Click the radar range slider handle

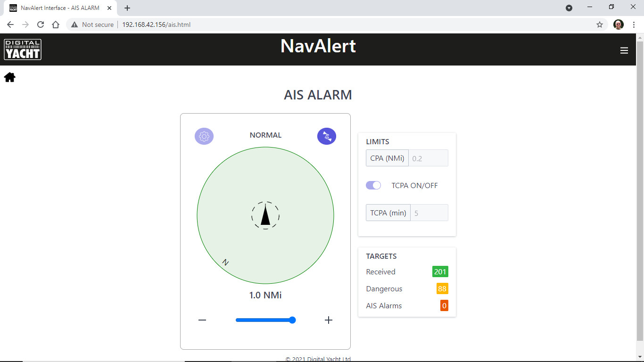coord(292,320)
